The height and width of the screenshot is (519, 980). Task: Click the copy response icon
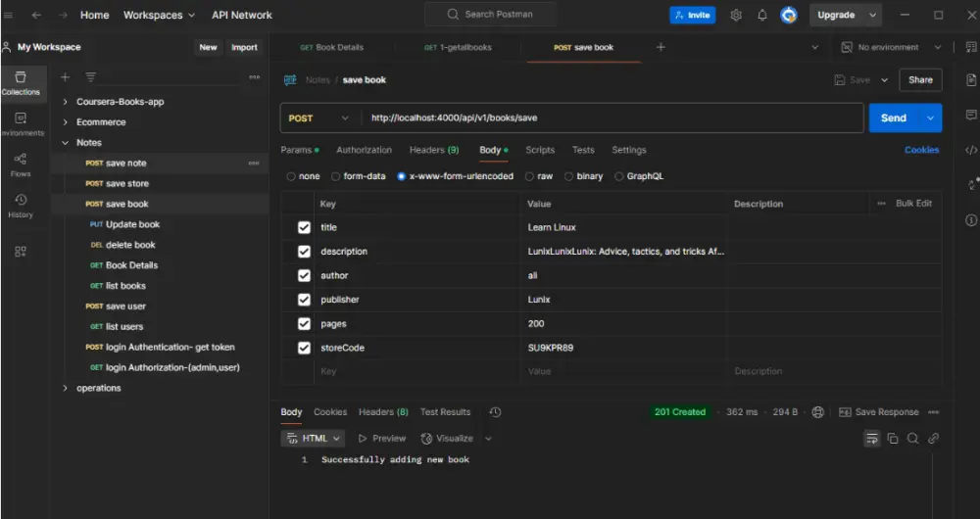pos(893,439)
